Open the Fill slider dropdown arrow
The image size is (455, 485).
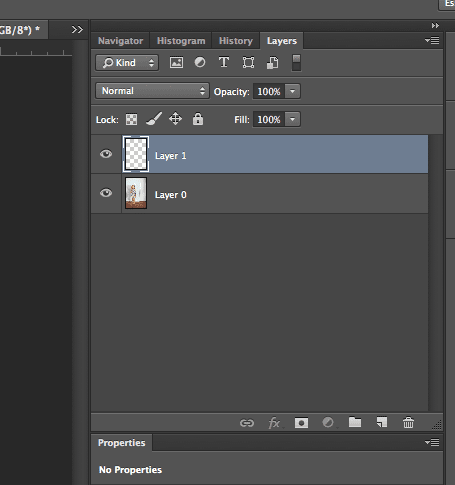[293, 119]
